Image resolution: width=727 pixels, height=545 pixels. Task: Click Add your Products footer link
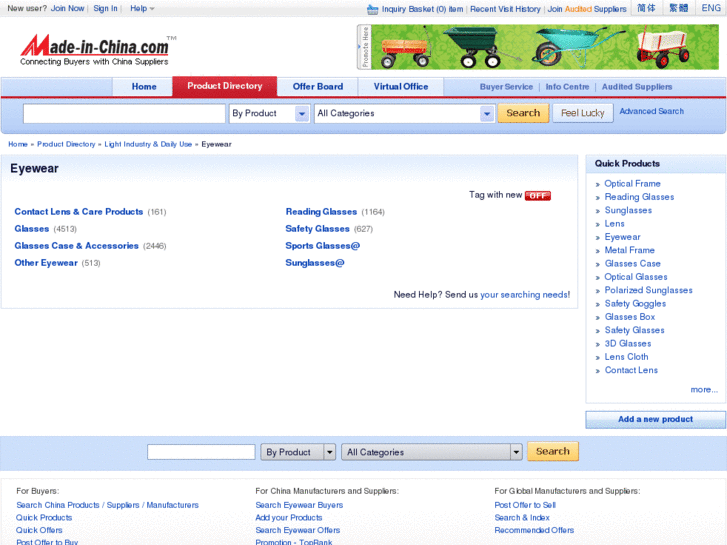(x=288, y=518)
